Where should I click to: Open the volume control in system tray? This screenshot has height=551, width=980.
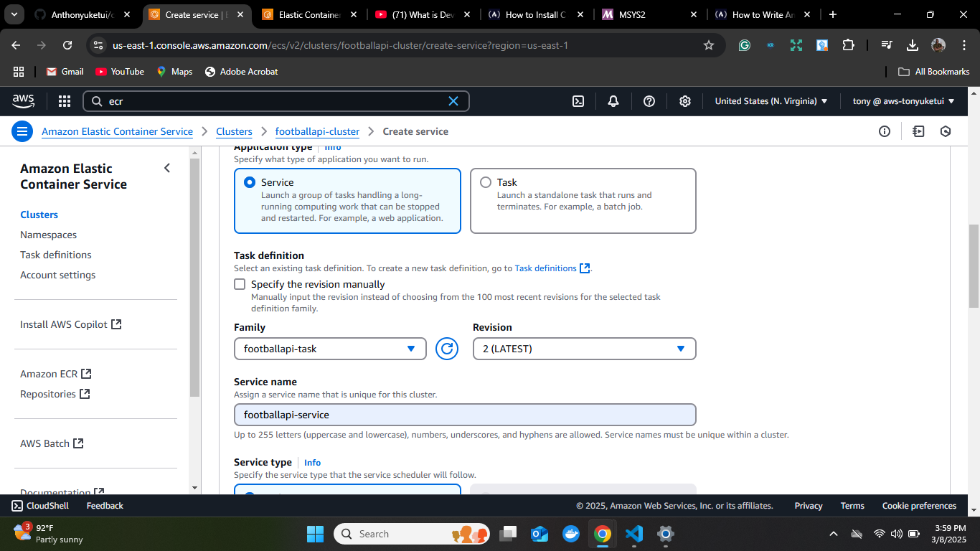click(896, 534)
